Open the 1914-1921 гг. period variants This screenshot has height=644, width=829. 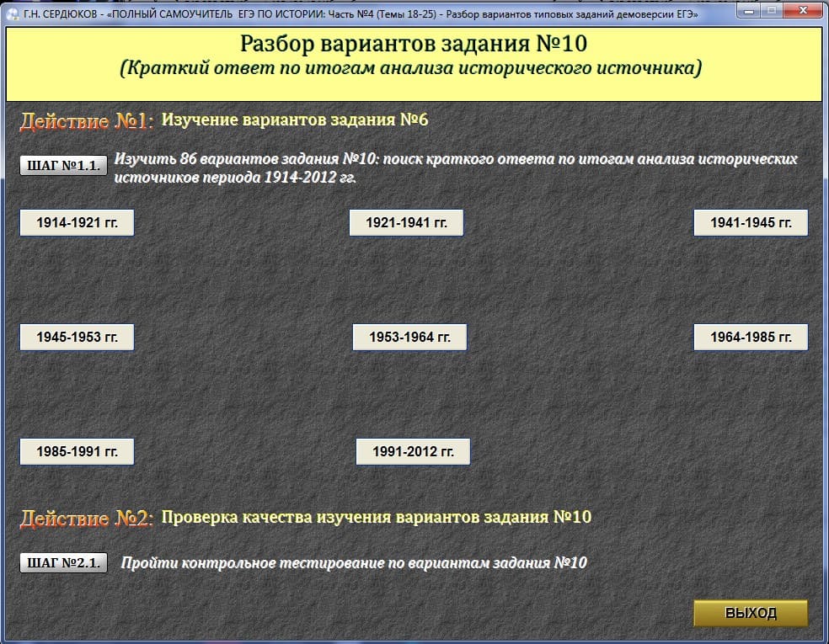click(77, 222)
